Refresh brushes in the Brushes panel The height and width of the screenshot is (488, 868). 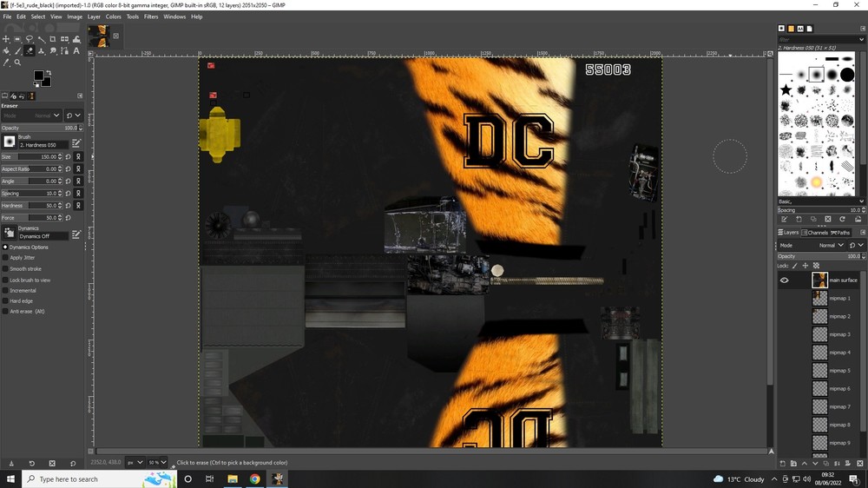tap(843, 220)
